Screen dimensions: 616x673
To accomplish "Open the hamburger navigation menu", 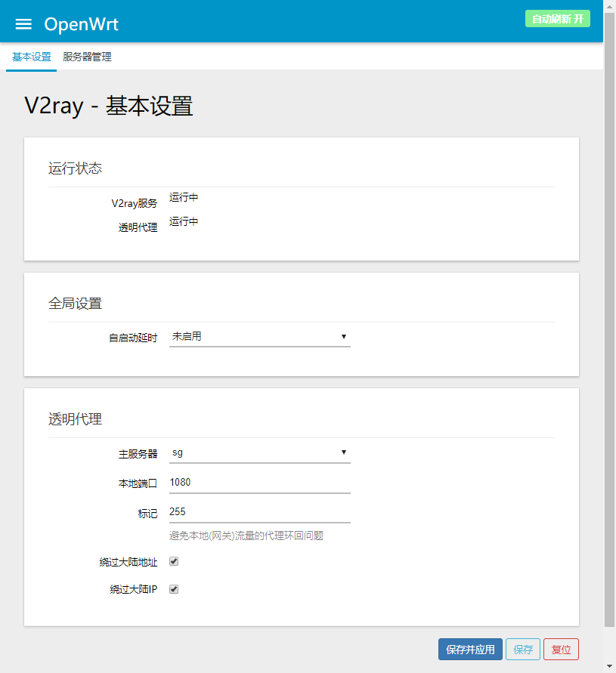I will [23, 24].
